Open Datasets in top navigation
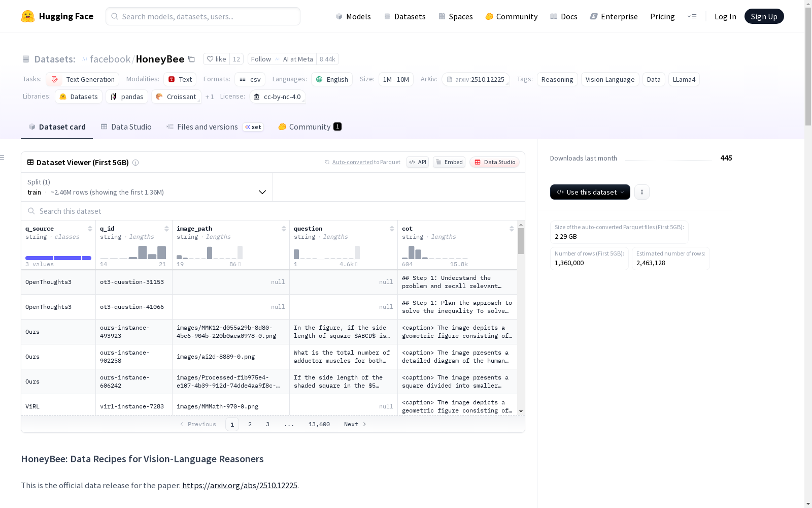This screenshot has width=812, height=508. click(404, 16)
